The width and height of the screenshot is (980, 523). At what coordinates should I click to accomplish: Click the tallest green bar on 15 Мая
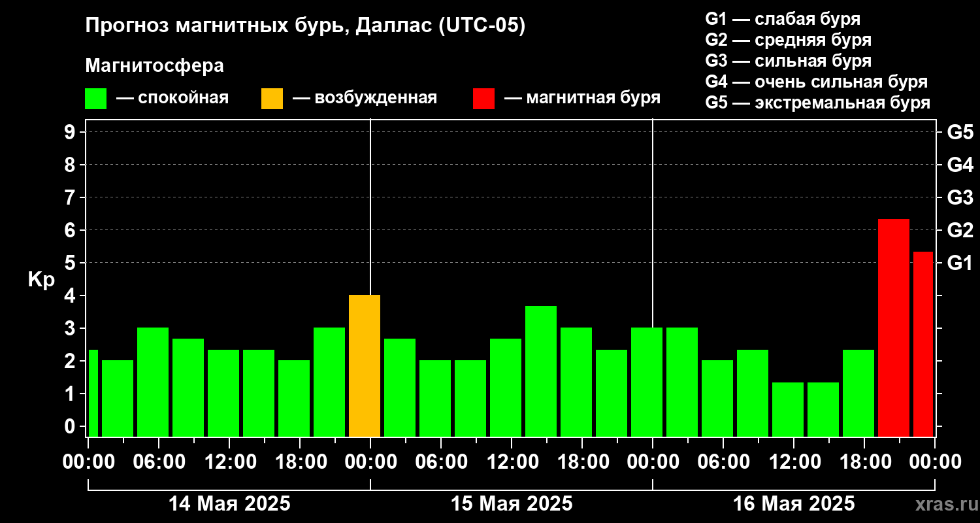[541, 371]
